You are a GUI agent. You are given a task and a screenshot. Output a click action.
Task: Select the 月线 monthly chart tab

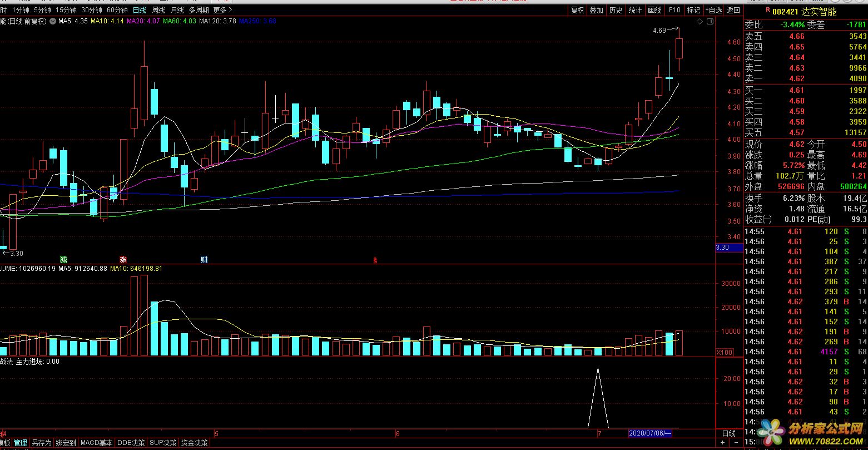point(177,10)
